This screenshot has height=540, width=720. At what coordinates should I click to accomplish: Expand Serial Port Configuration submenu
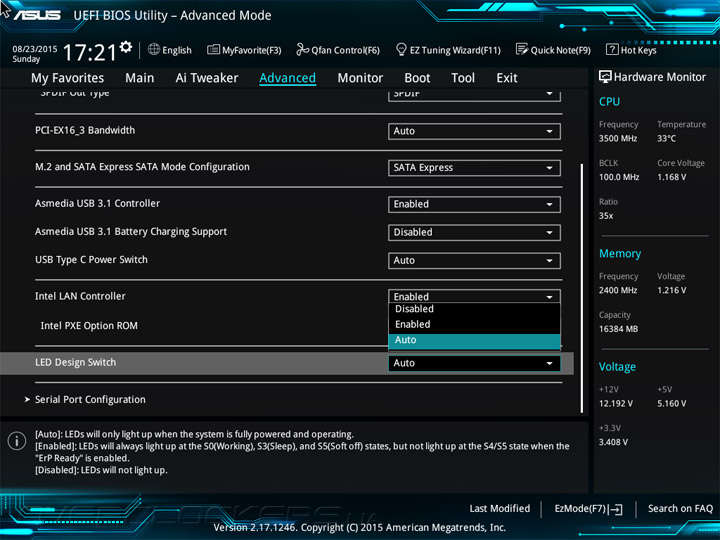[x=90, y=400]
